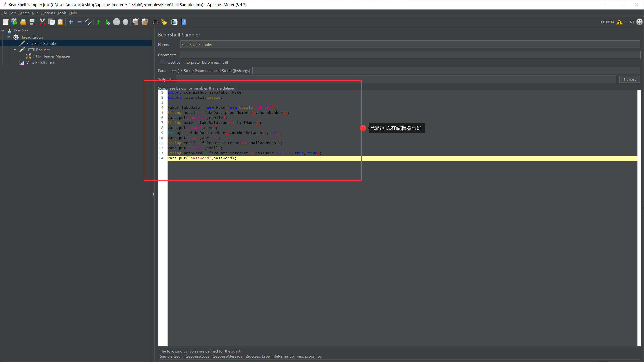The image size is (644, 362).
Task: Collapse the Test Plan tree node
Action: [3, 31]
